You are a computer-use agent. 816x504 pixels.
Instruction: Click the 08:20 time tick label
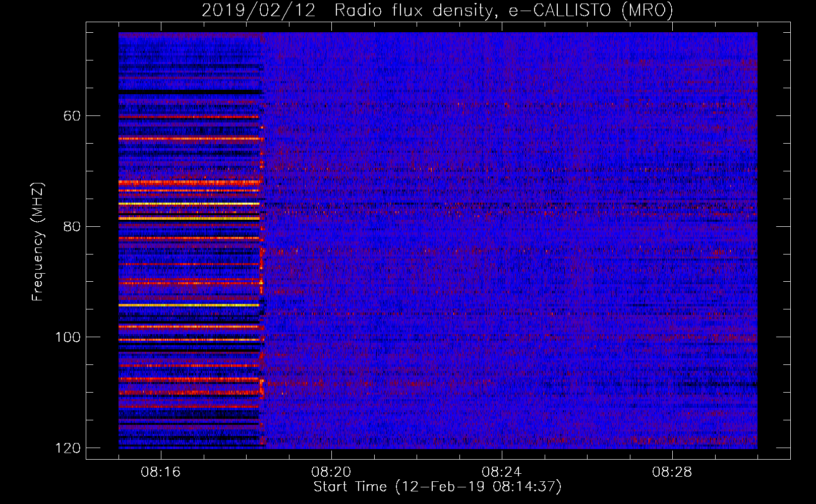tap(331, 472)
